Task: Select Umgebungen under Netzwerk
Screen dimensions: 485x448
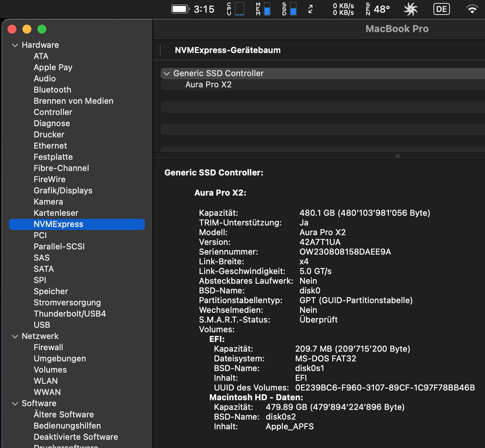Action: (x=60, y=358)
